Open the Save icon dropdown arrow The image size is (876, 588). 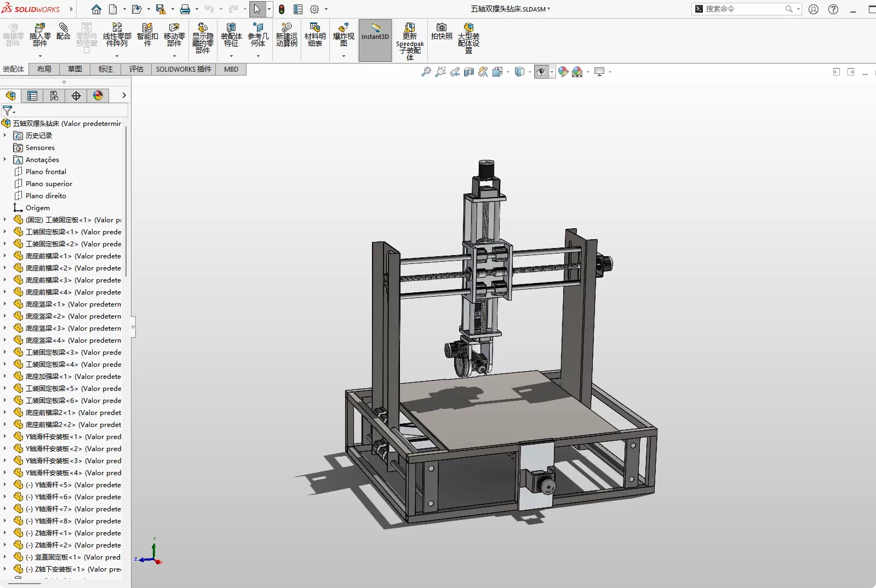pyautogui.click(x=173, y=9)
